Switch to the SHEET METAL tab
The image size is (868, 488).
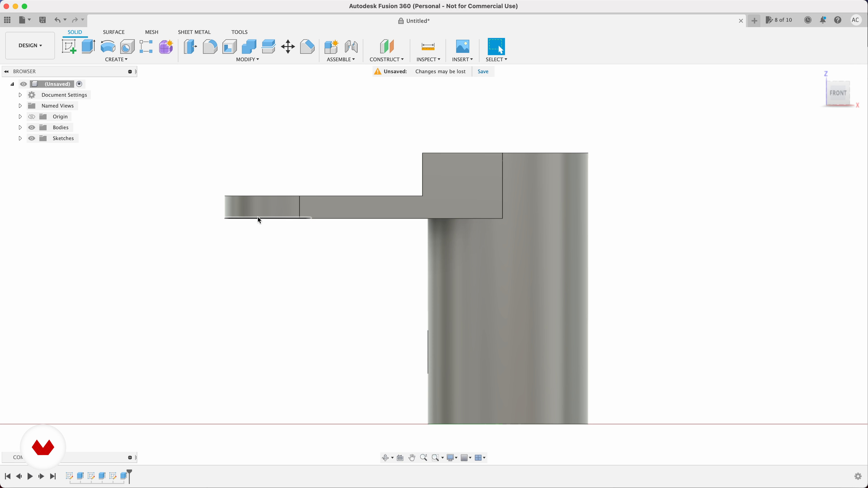click(194, 32)
